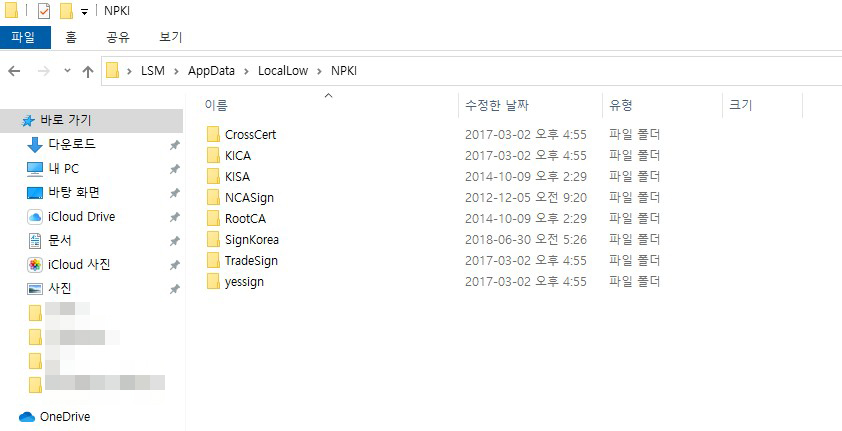
Task: Unpin 문서 using its pin icon
Action: [175, 242]
